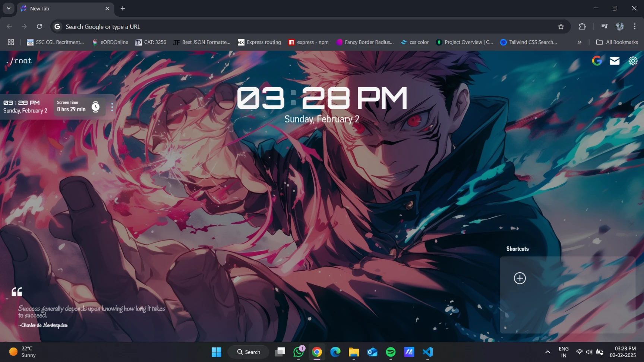Close the New Tab tab
The image size is (644, 362).
107,8
